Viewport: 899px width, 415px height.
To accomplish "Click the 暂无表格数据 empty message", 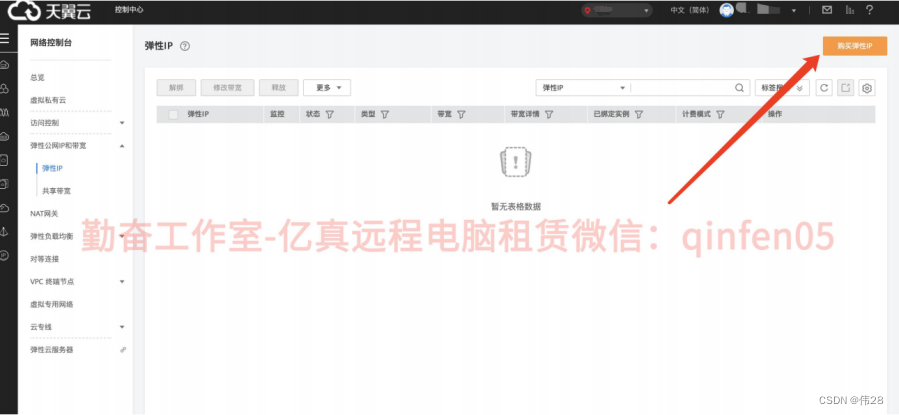I will pyautogui.click(x=515, y=206).
